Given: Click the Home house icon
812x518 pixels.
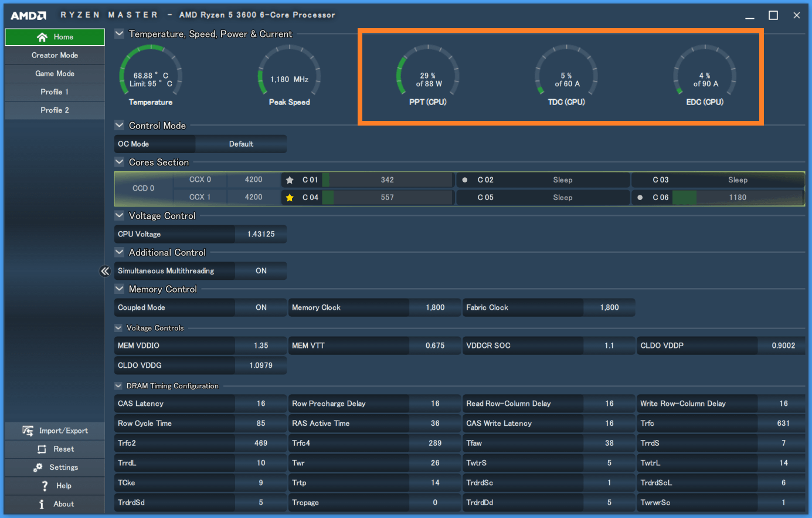Looking at the screenshot, I should coord(42,37).
